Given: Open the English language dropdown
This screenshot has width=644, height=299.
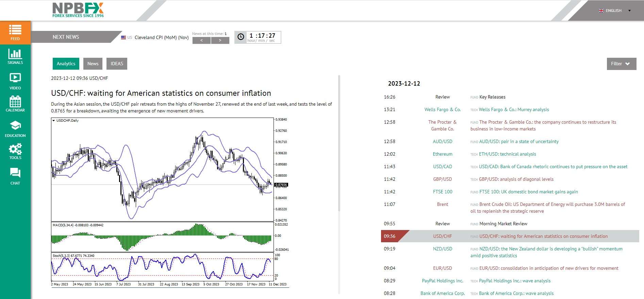Looking at the screenshot, I should (x=615, y=11).
